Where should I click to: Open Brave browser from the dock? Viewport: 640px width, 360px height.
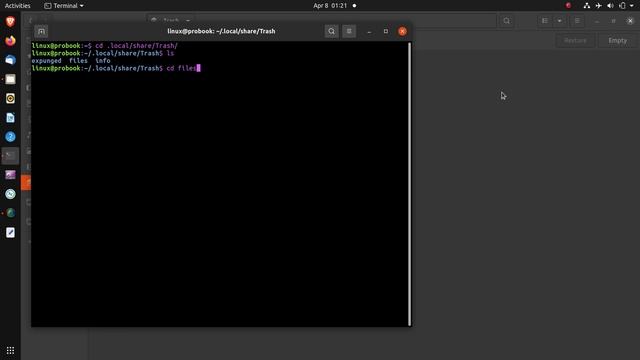click(x=10, y=22)
